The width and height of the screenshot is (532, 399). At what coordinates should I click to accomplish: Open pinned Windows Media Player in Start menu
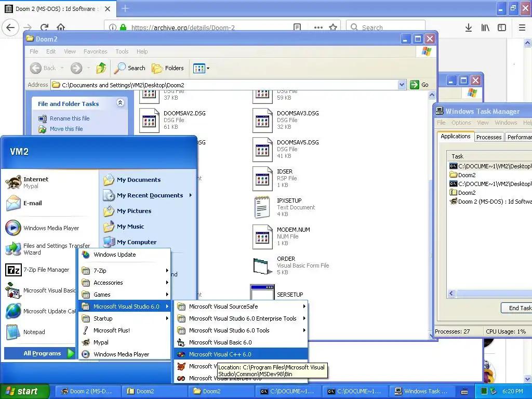click(49, 228)
